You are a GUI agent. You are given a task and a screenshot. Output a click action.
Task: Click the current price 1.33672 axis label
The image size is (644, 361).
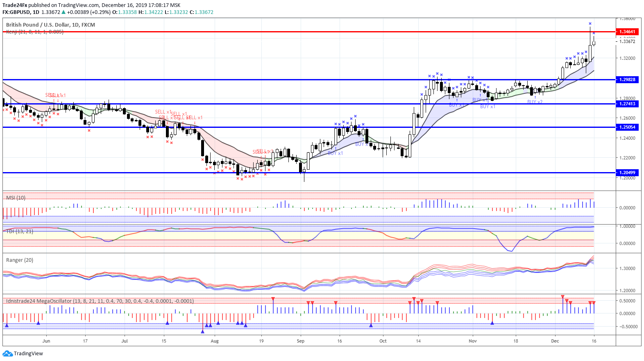click(x=627, y=41)
